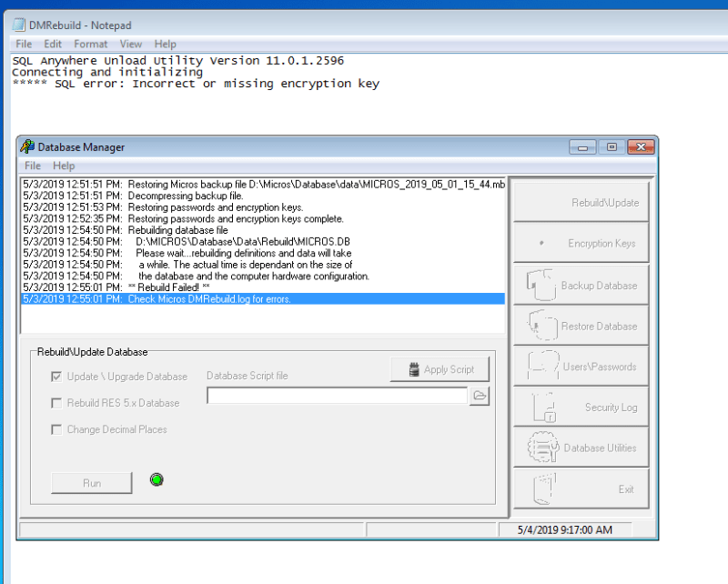Viewport: 728px width, 584px height.
Task: Click the Restore Database icon button
Action: 581,326
